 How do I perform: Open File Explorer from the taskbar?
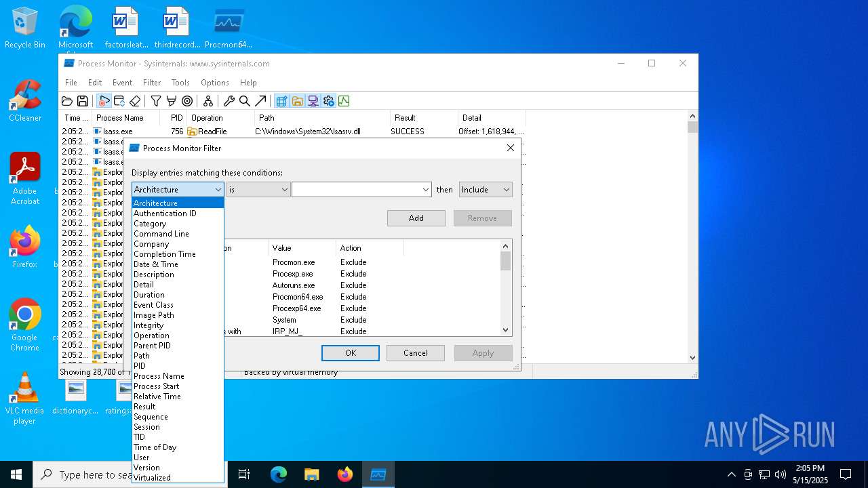tap(311, 474)
